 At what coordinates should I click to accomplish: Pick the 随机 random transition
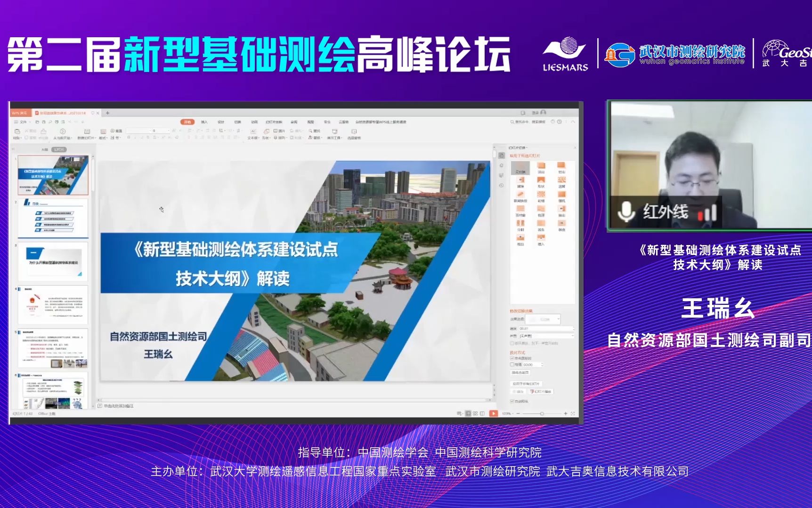pyautogui.click(x=561, y=197)
